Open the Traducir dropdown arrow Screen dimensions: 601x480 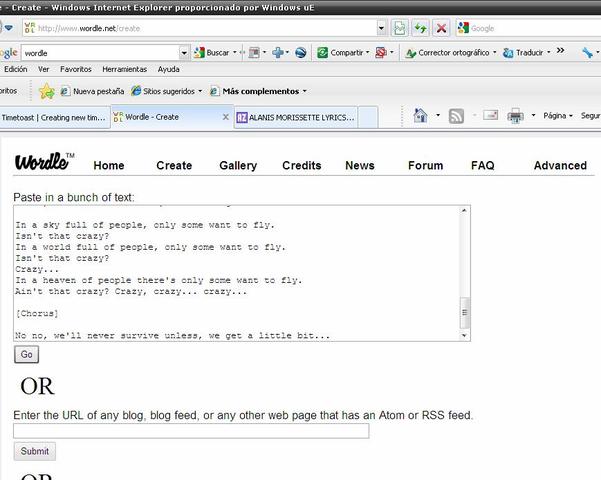(x=548, y=53)
